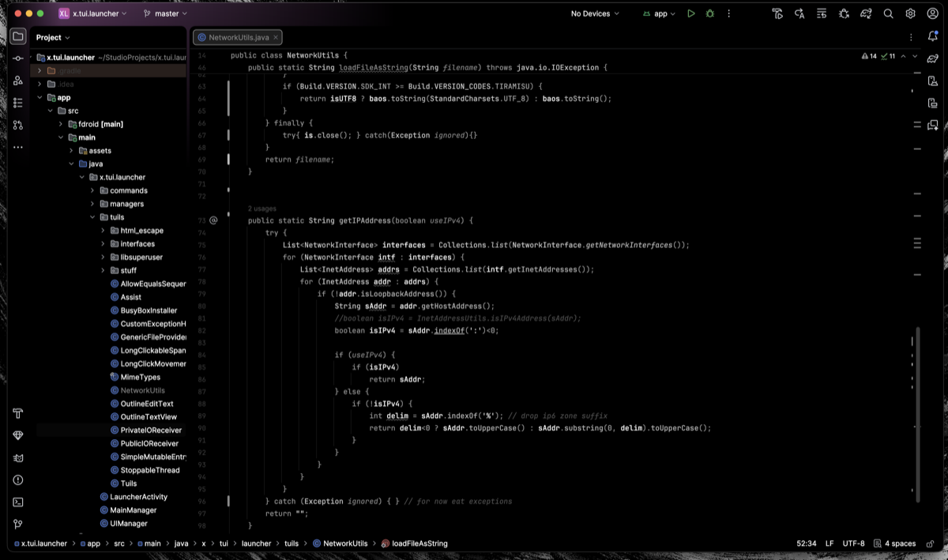Image resolution: width=948 pixels, height=560 pixels.
Task: Expand the .idea folder
Action: tap(39, 85)
